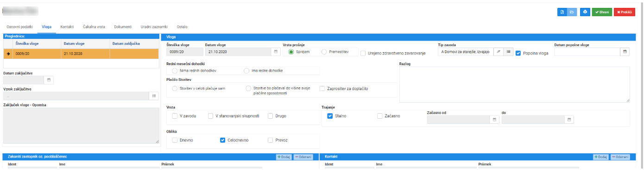Uncheck the Celodnevno checkbox
Image resolution: width=644 pixels, height=170 pixels.
pyautogui.click(x=222, y=140)
